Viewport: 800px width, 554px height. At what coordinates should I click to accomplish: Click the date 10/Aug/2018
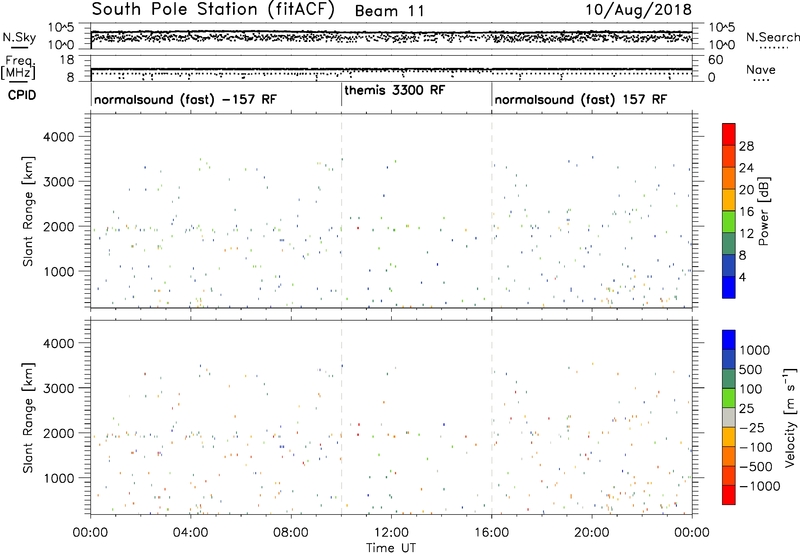coord(638,10)
